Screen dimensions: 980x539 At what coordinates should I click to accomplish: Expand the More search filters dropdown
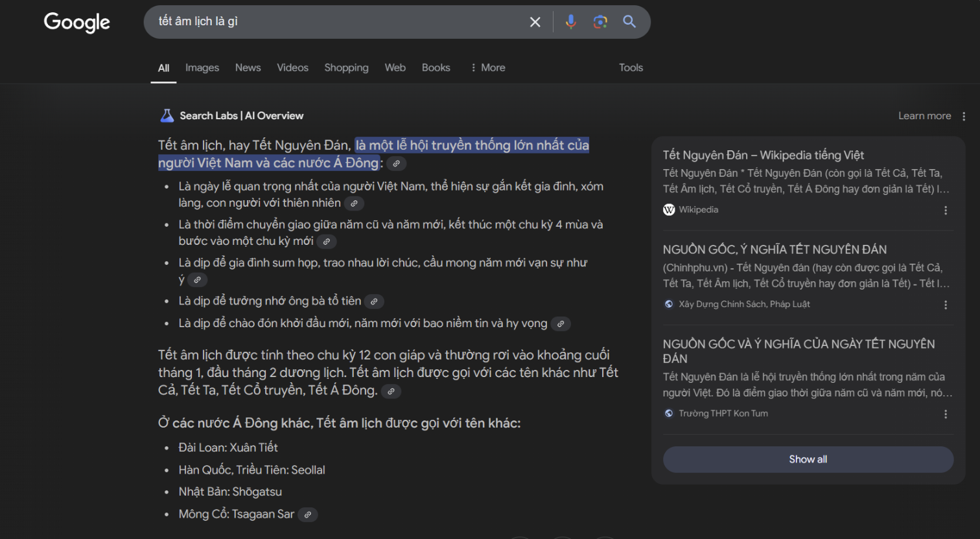point(488,67)
